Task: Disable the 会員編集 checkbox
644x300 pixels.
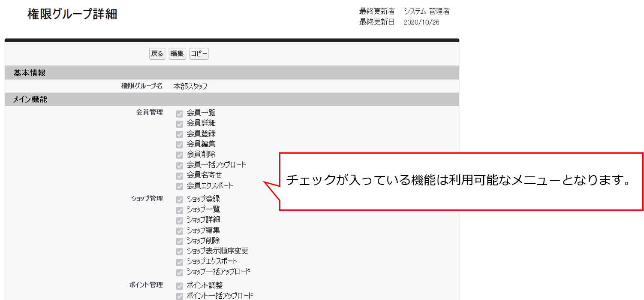Action: 180,144
